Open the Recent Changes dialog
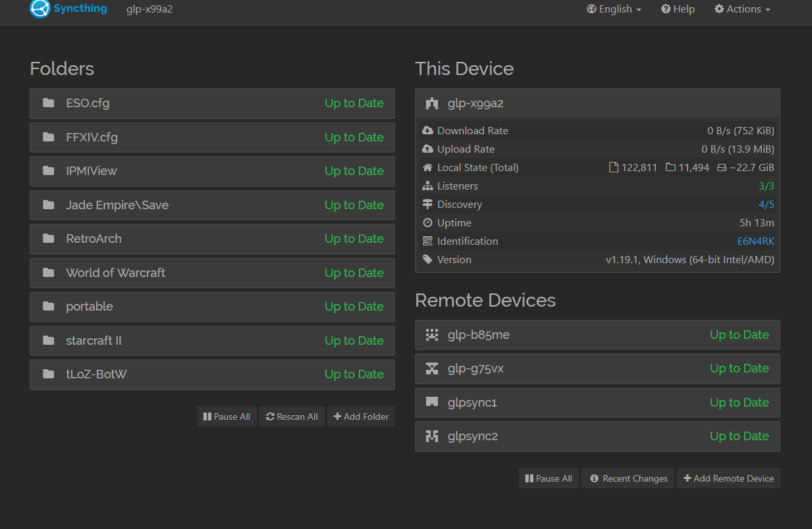This screenshot has height=529, width=812. [x=628, y=478]
